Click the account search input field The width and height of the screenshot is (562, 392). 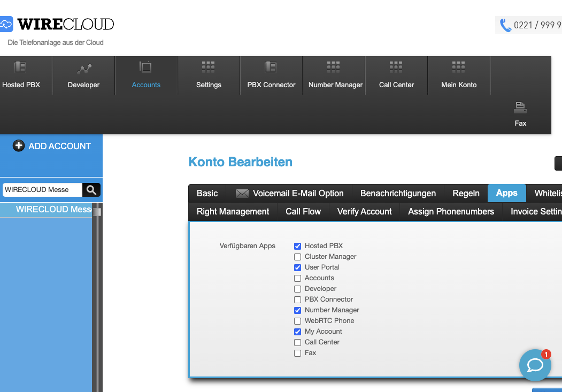(x=42, y=189)
